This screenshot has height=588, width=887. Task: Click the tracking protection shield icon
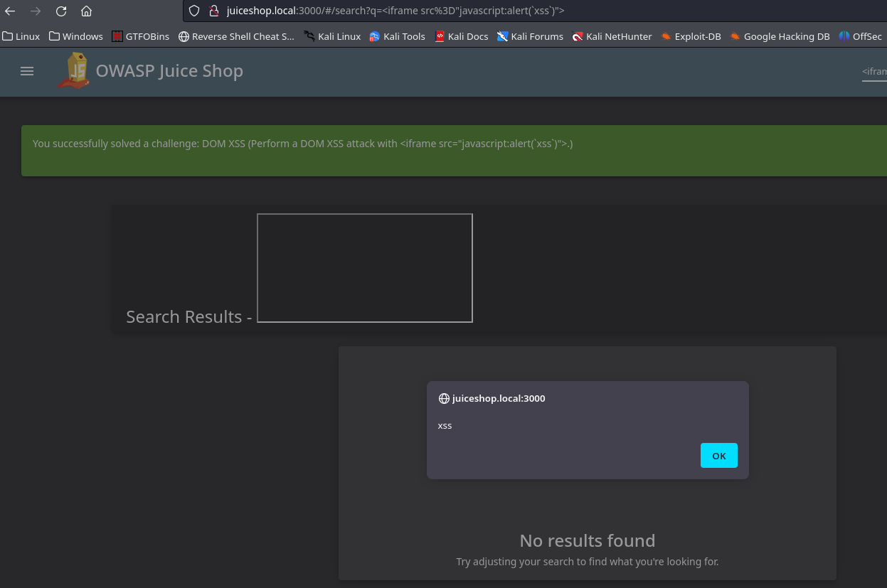click(193, 11)
